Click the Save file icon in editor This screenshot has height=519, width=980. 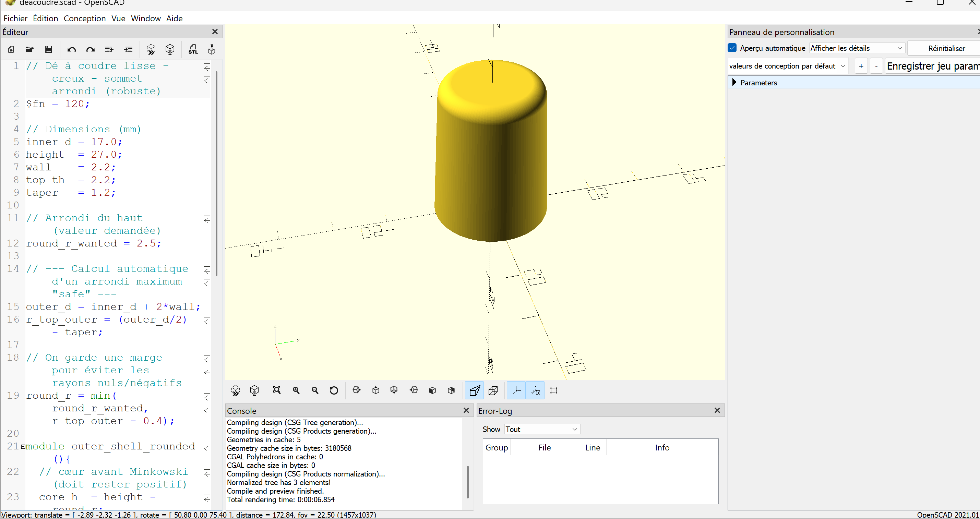[48, 49]
